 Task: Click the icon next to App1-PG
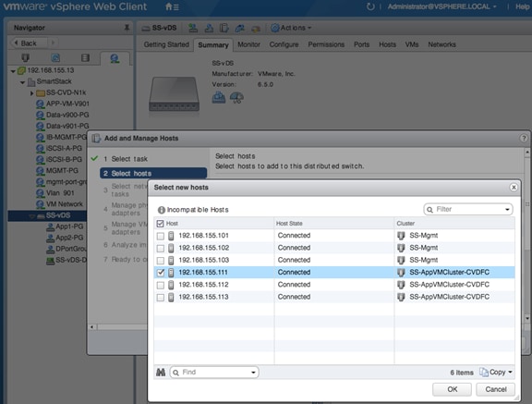pyautogui.click(x=50, y=226)
